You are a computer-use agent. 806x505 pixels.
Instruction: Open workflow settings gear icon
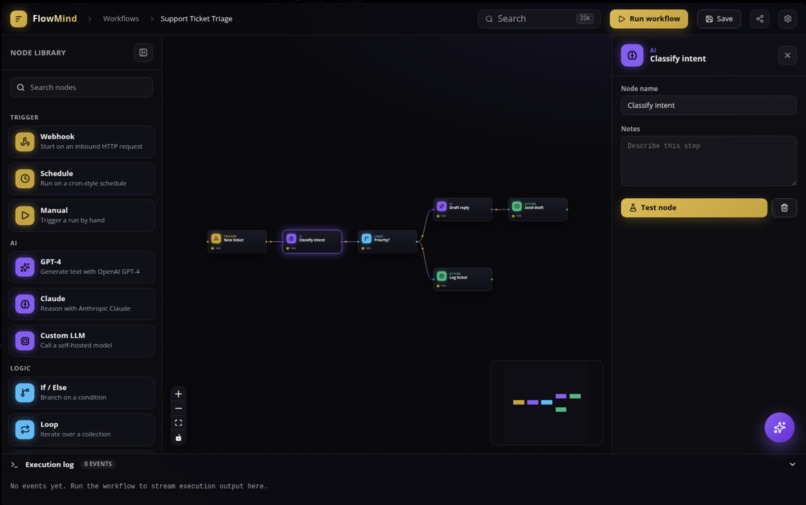[x=787, y=19]
